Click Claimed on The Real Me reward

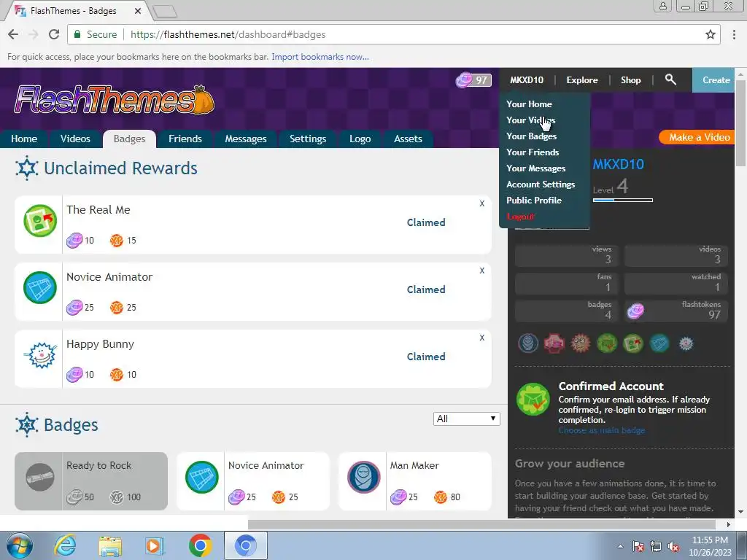pyautogui.click(x=426, y=222)
